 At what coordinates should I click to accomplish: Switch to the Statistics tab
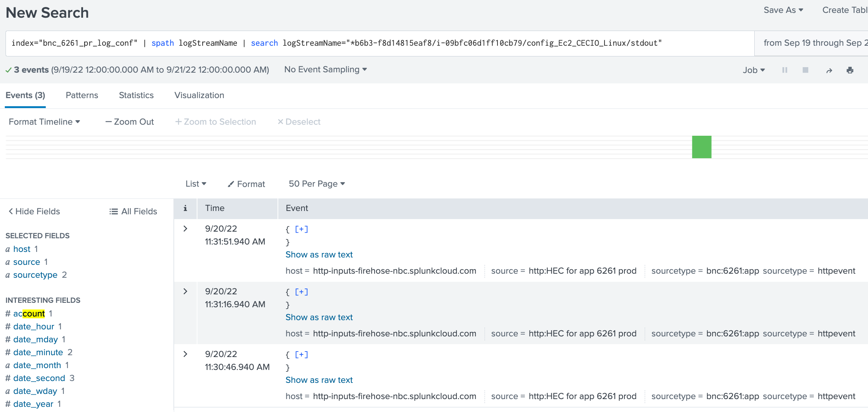click(136, 95)
